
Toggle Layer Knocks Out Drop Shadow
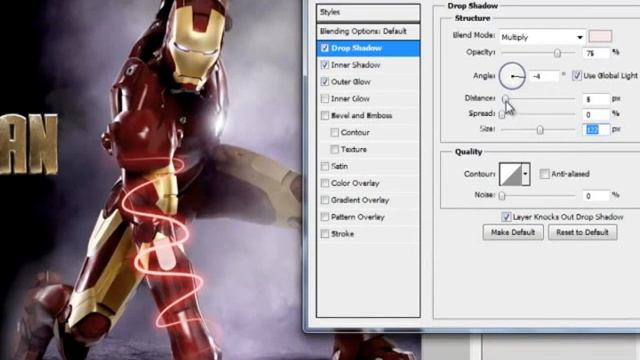click(x=506, y=217)
